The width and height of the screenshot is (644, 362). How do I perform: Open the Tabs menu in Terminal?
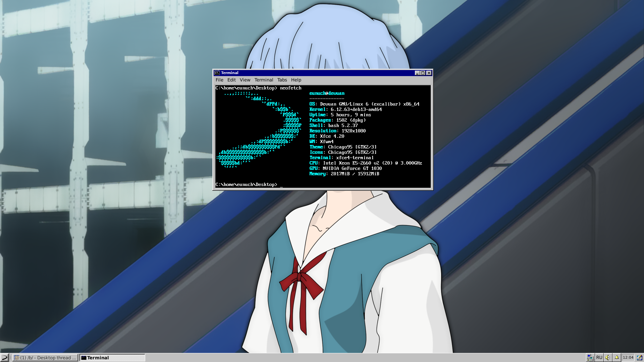click(282, 80)
